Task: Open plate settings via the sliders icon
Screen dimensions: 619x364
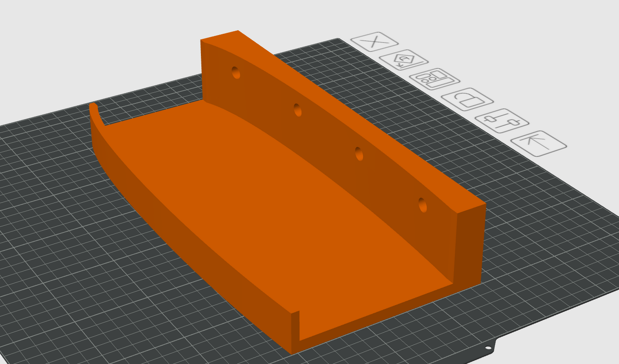Action: tap(502, 121)
